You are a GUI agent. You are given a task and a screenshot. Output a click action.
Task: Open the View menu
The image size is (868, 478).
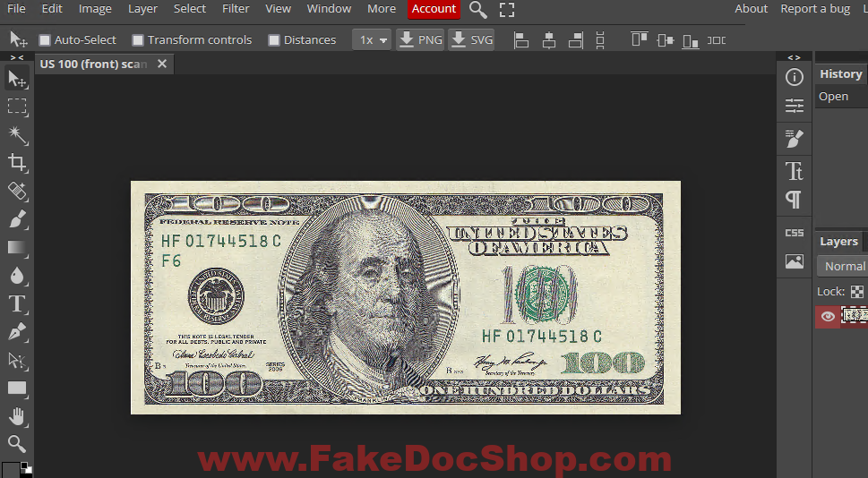[x=278, y=9]
